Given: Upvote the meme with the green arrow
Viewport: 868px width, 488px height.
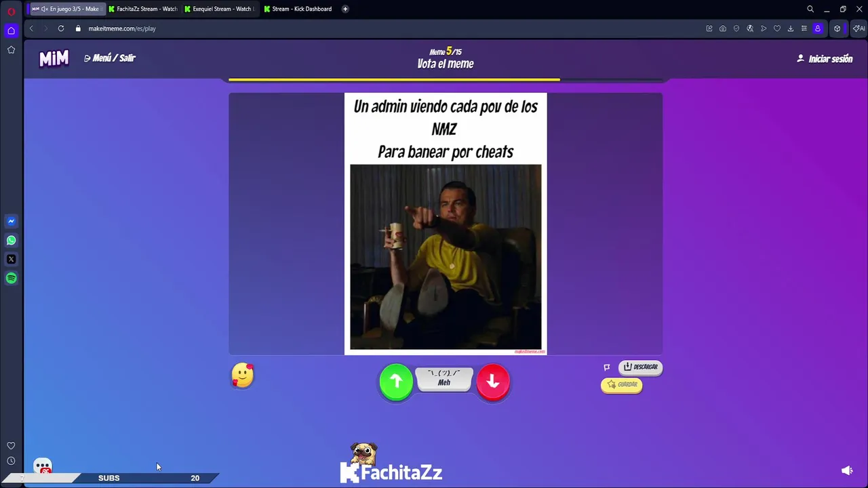Looking at the screenshot, I should [x=396, y=382].
